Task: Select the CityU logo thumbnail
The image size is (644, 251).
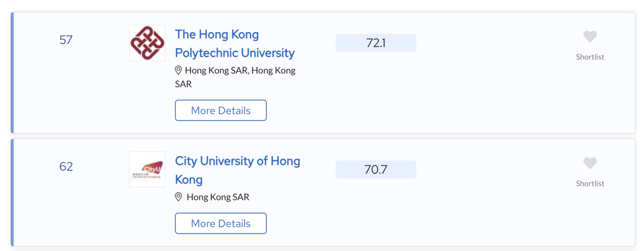Action: (147, 170)
